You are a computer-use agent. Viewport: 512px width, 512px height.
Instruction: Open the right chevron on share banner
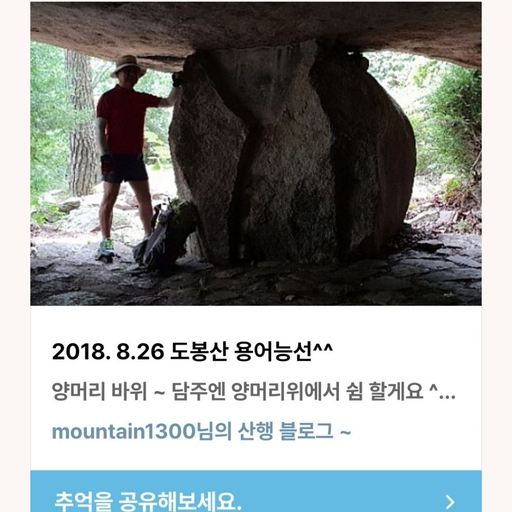coord(450,502)
